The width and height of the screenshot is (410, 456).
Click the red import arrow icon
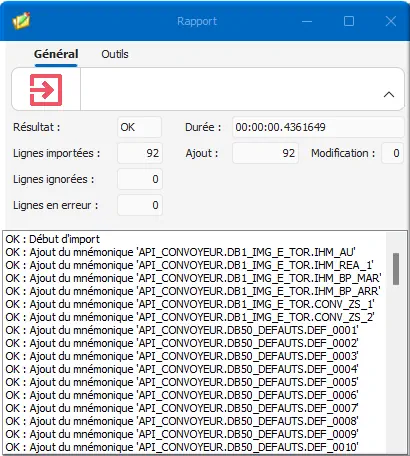46,90
